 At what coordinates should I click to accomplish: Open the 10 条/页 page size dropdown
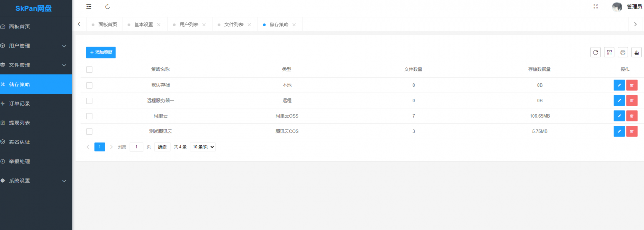point(203,147)
